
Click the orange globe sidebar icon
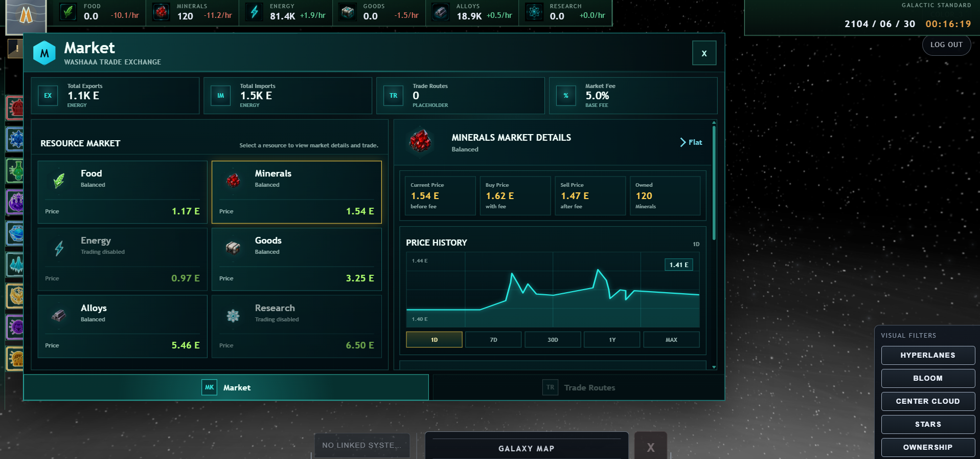point(15,358)
